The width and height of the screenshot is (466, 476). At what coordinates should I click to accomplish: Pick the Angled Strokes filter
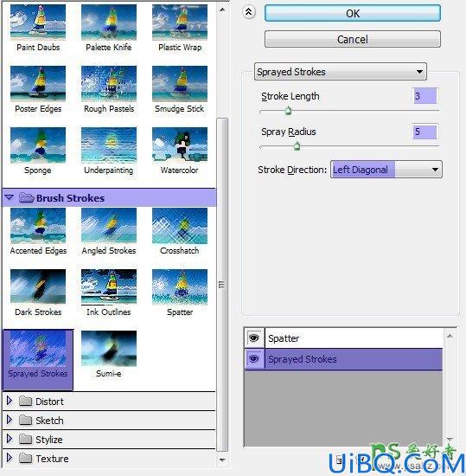(109, 226)
